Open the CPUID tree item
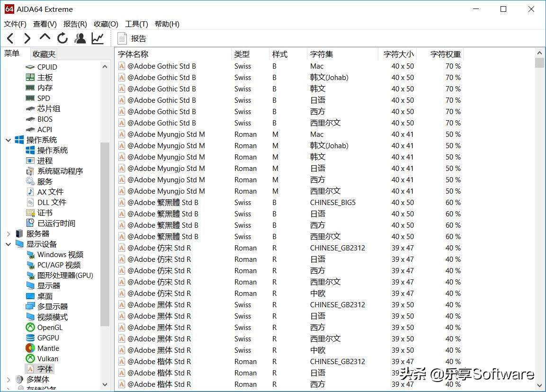 (47, 67)
